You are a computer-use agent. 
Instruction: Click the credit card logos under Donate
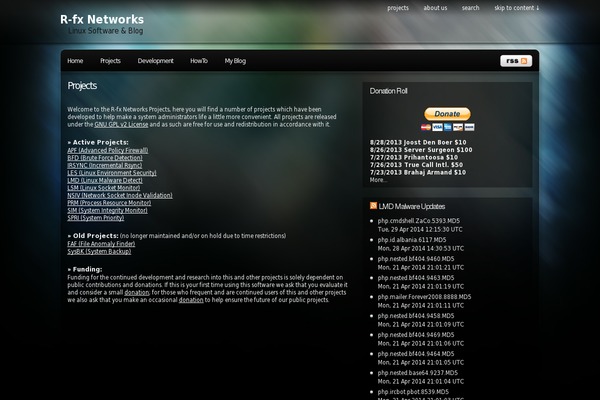tap(448, 127)
